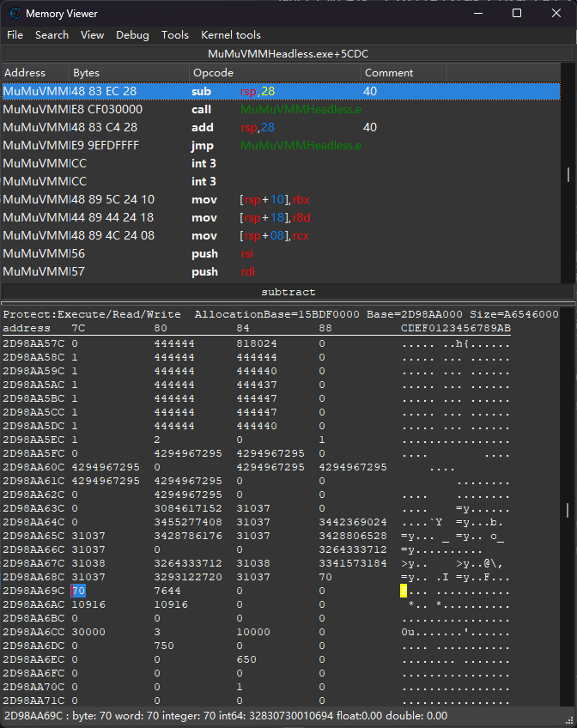This screenshot has width=577, height=728.
Task: Select the jmp instruction row E9 9EFDFFFF
Action: click(281, 146)
